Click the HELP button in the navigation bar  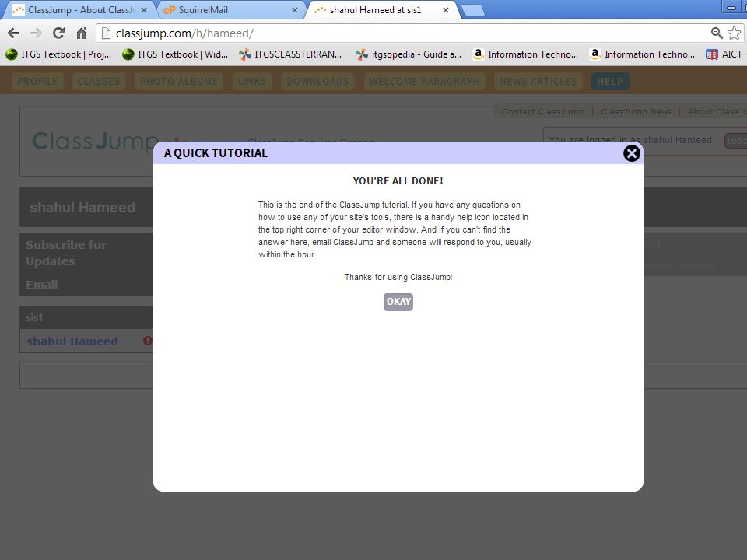coord(610,82)
